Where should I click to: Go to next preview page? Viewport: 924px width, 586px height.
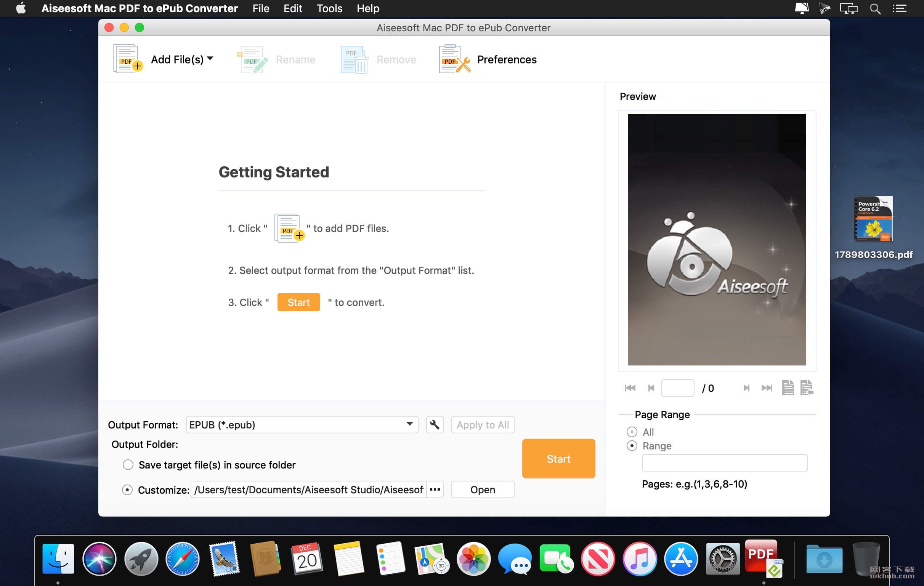[x=746, y=388]
